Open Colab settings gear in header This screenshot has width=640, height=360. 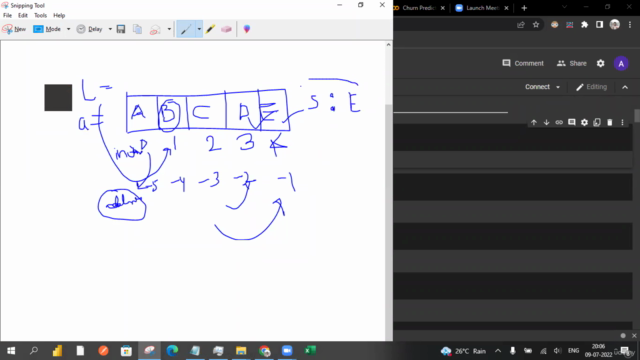tap(600, 63)
